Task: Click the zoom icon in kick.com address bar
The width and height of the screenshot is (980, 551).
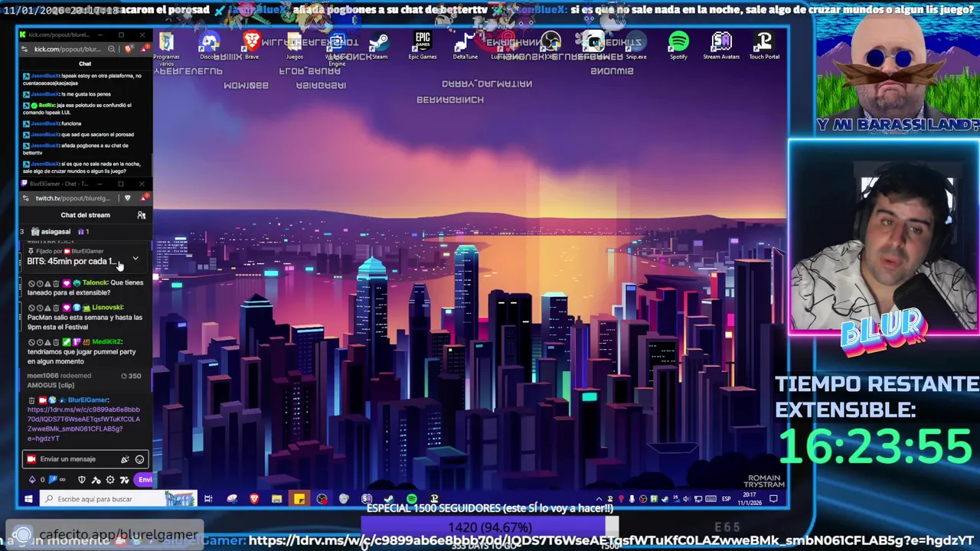Action: [112, 49]
